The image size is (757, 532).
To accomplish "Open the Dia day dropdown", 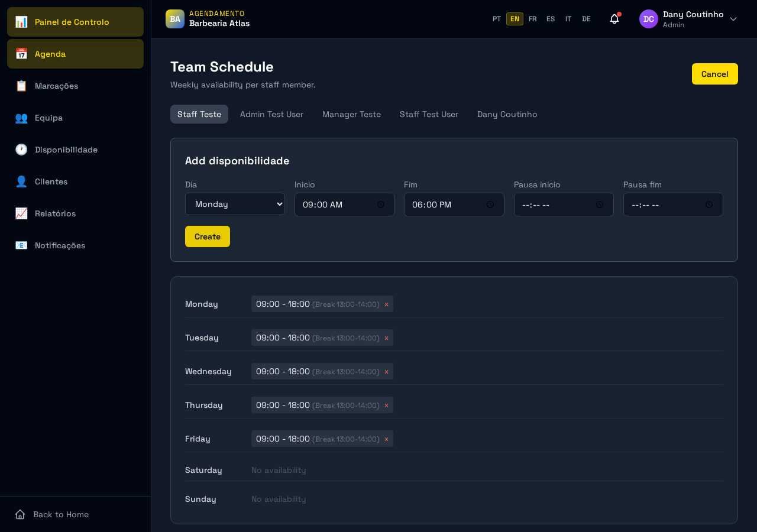I will tap(235, 204).
